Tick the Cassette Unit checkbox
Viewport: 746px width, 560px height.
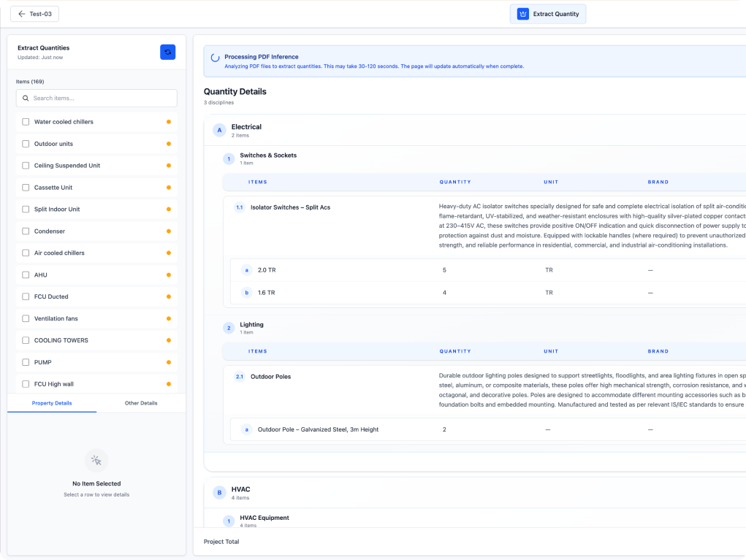point(26,188)
